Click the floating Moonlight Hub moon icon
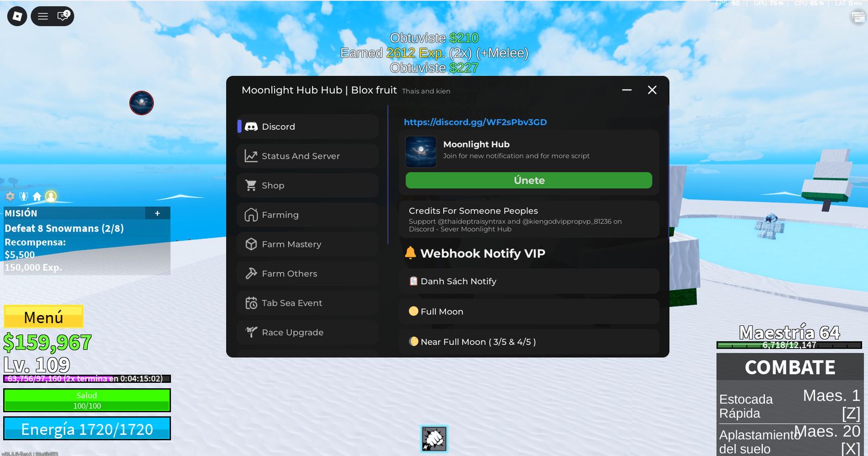868x456 pixels. coord(142,103)
